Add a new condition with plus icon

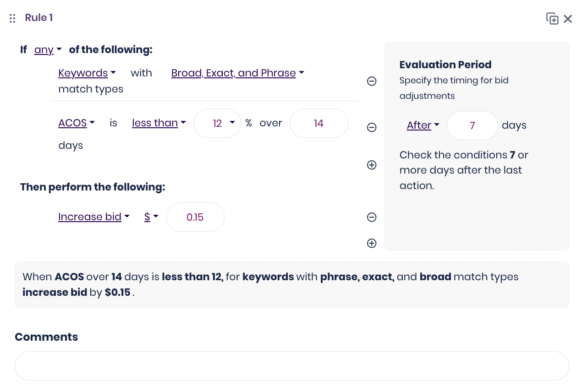tap(372, 165)
